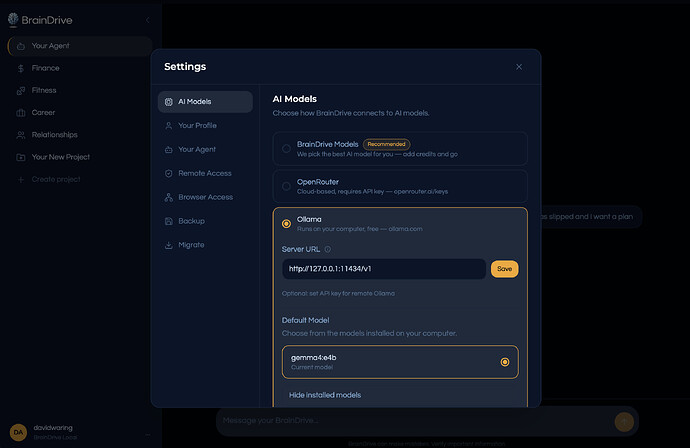Switch to Remote Access settings tab
Viewport: 690px width, 448px height.
click(205, 173)
